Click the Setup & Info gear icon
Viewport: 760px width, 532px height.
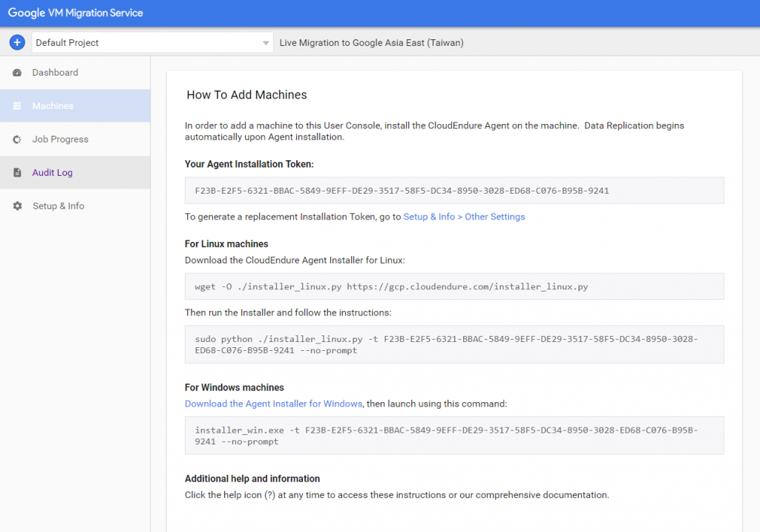[17, 206]
